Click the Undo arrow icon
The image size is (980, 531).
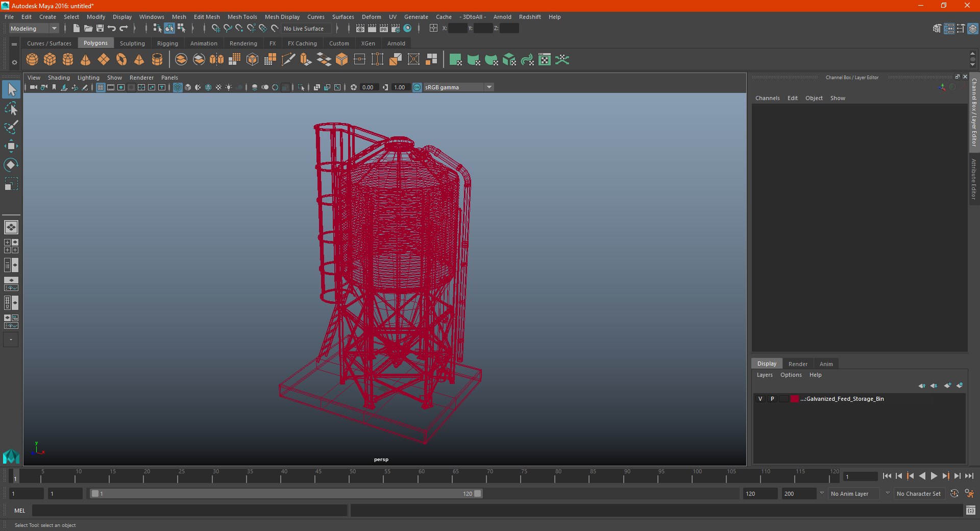112,29
